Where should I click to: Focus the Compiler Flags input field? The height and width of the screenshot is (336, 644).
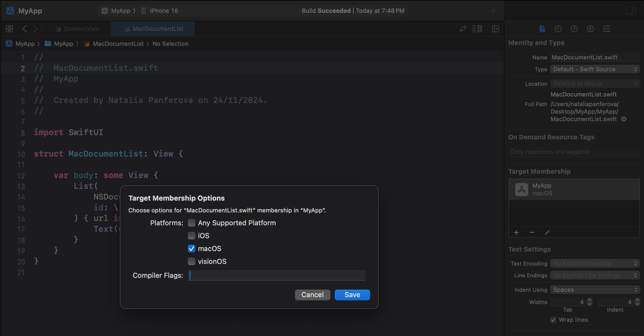pyautogui.click(x=277, y=275)
